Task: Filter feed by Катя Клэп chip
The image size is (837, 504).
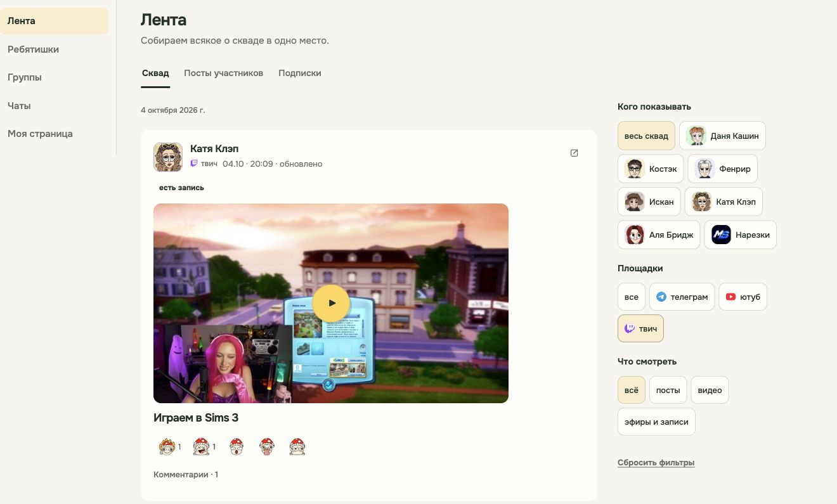Action: point(723,202)
